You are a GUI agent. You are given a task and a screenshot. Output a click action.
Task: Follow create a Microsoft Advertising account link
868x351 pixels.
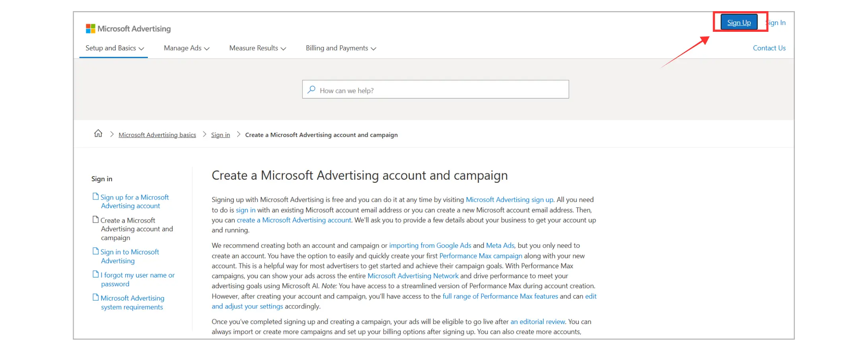coord(294,220)
